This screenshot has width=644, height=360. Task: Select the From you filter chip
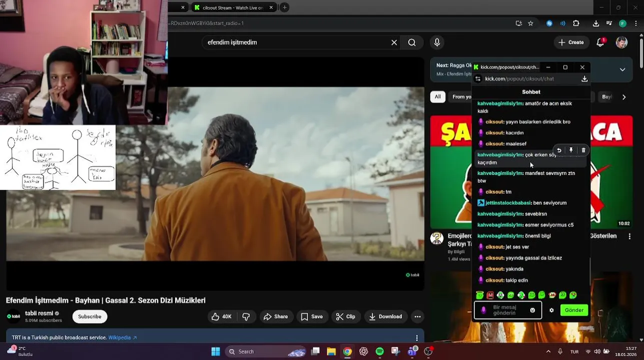(461, 97)
